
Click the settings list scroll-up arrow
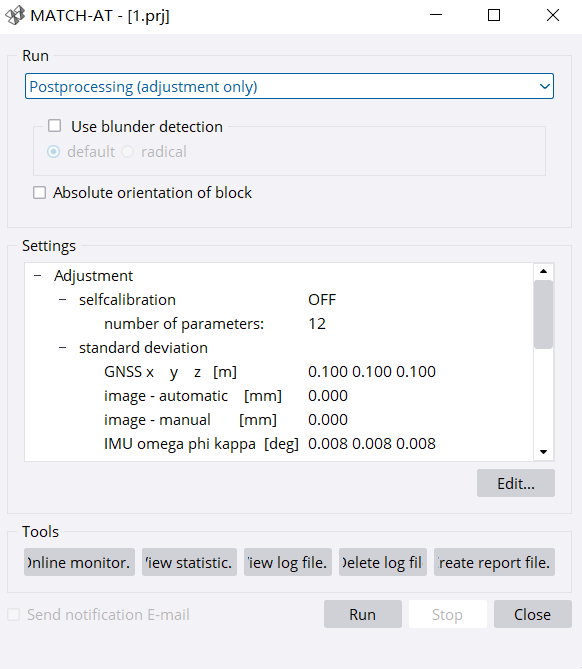544,271
